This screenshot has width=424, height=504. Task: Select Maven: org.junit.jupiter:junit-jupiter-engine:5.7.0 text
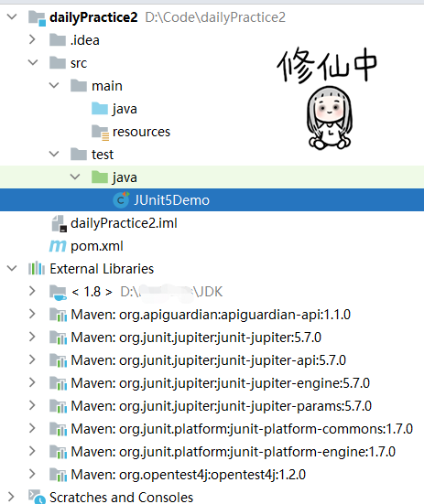[221, 383]
